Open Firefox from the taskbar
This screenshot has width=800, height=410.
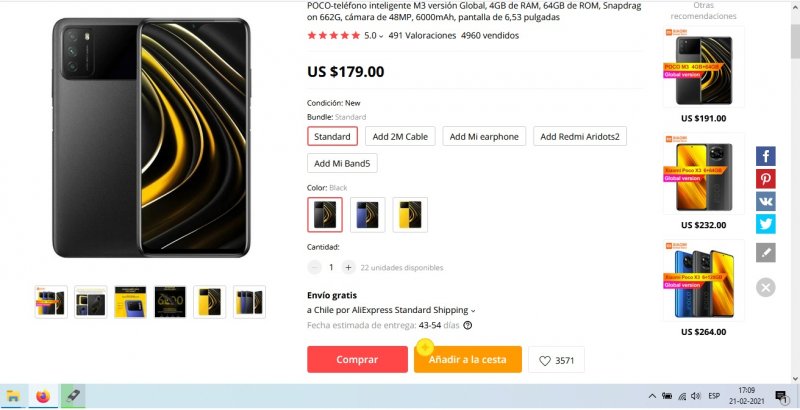(x=43, y=396)
